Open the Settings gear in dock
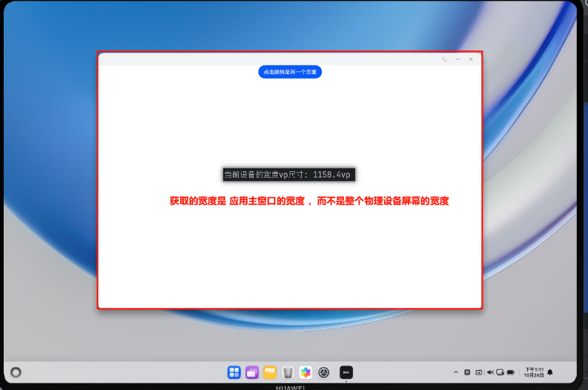Image resolution: width=588 pixels, height=390 pixels. pos(323,372)
